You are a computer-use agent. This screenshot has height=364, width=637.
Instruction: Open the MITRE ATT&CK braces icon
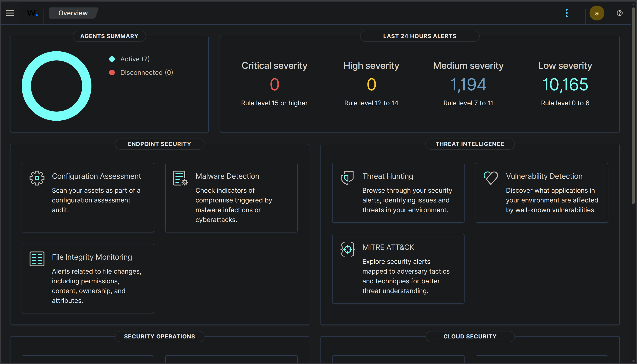[x=347, y=249]
